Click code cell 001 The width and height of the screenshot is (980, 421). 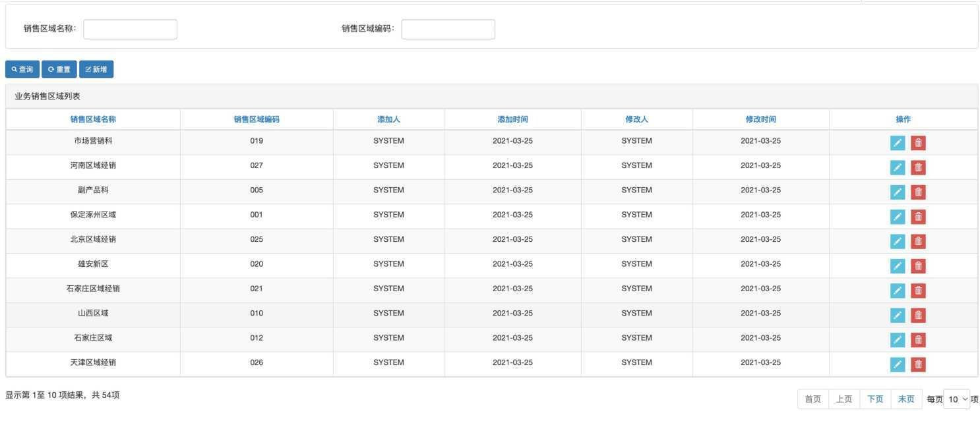[257, 215]
